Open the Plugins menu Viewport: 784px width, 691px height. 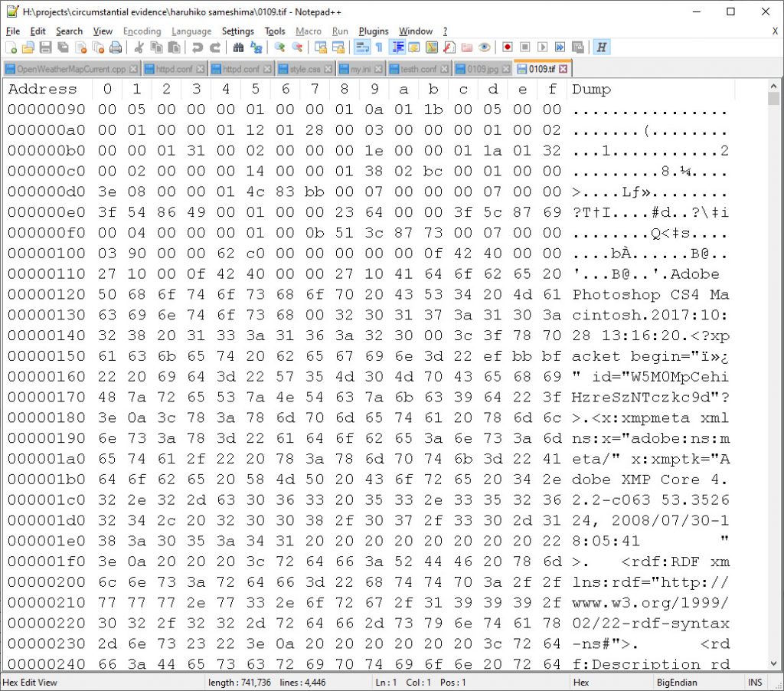[x=374, y=31]
